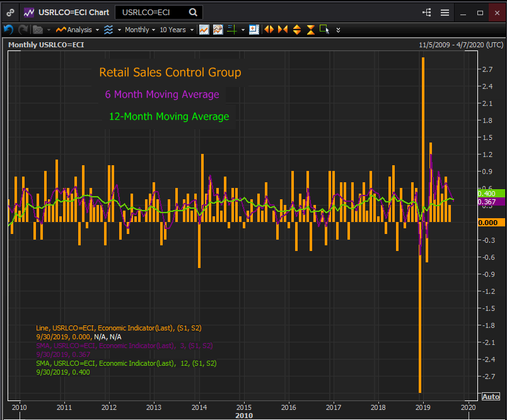
Task: Open the 10 Years range dropdown
Action: [175, 30]
